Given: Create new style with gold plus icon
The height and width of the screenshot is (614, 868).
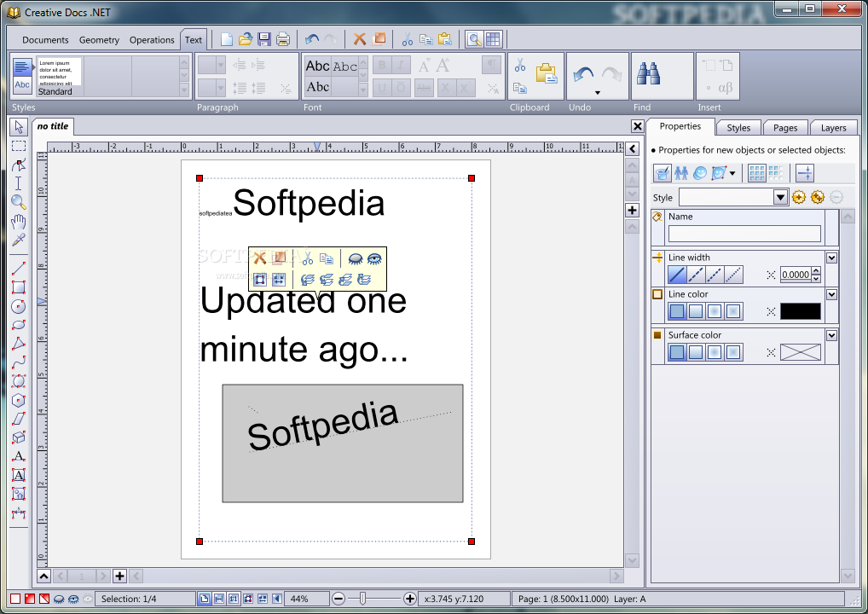Looking at the screenshot, I should (x=798, y=197).
